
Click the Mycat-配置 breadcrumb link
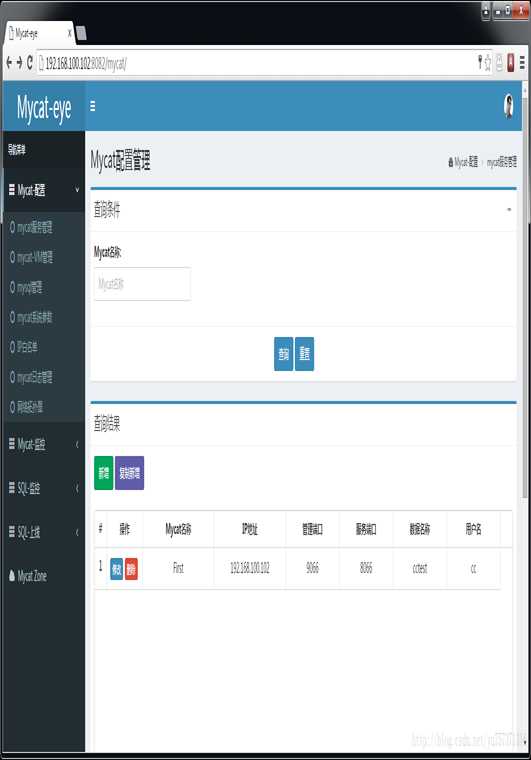pyautogui.click(x=464, y=162)
